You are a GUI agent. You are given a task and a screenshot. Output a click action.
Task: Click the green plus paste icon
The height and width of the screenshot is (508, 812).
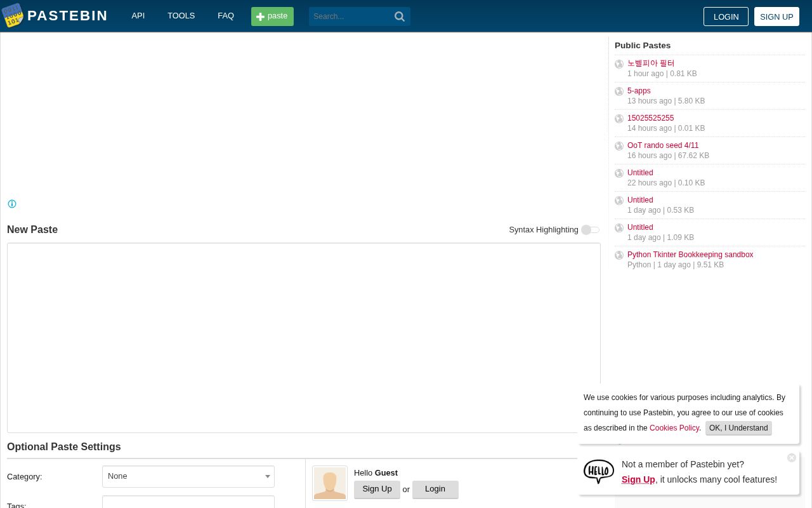click(261, 17)
